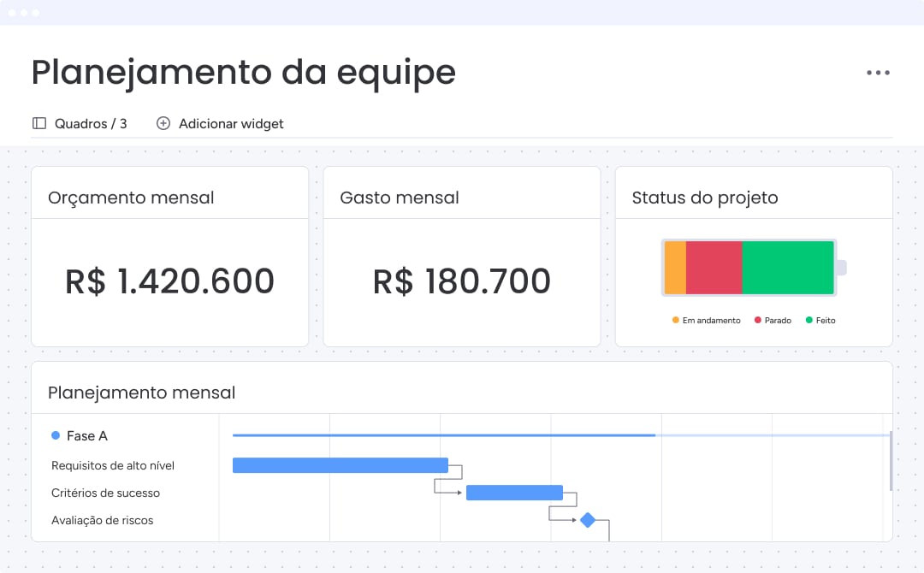Image resolution: width=924 pixels, height=573 pixels.
Task: Open the Orçamento mensal widget options
Action: [131, 198]
